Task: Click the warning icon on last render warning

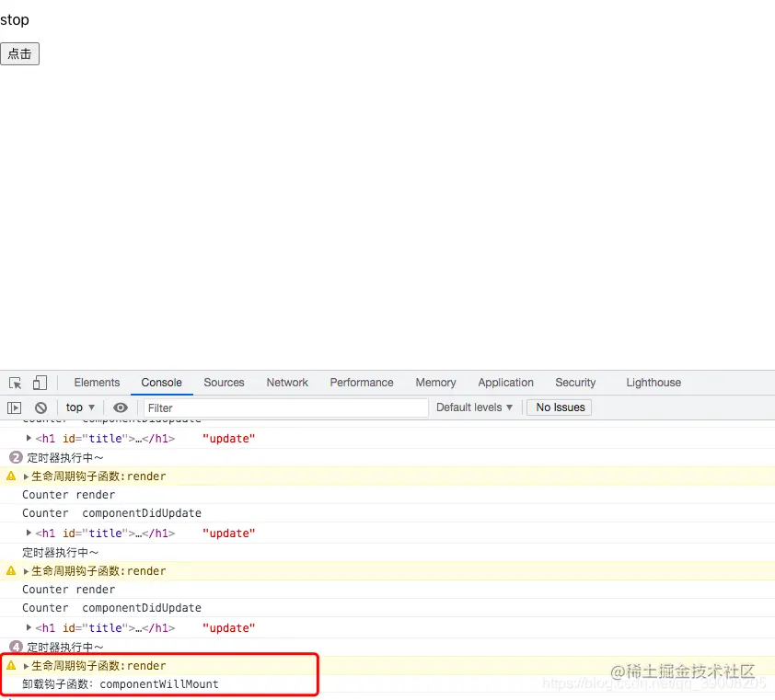Action: click(x=11, y=666)
